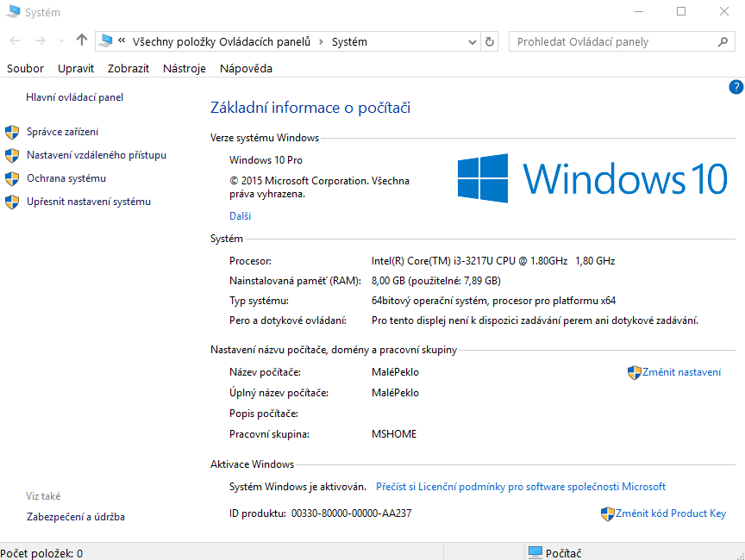Screen dimensions: 745x560
Task: Click the MSHOME workgroup value
Action: coord(394,434)
